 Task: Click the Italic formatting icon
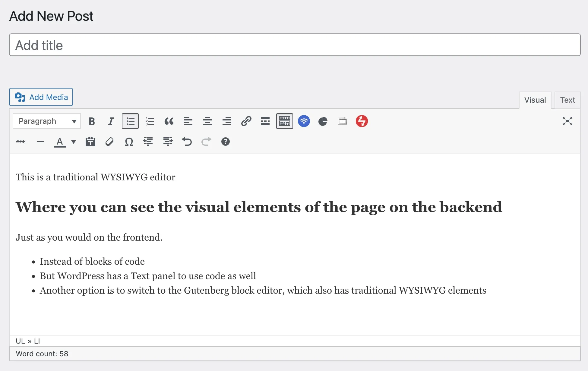coord(110,121)
